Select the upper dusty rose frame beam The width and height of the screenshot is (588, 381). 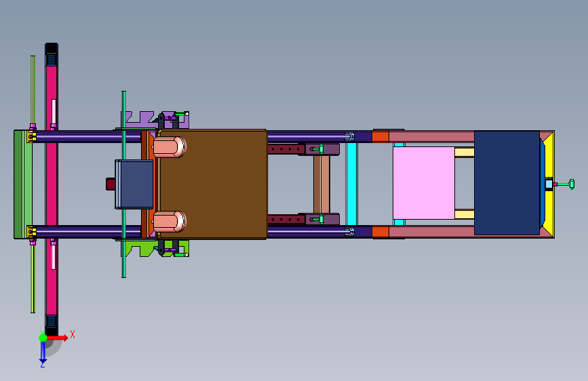tap(431, 136)
